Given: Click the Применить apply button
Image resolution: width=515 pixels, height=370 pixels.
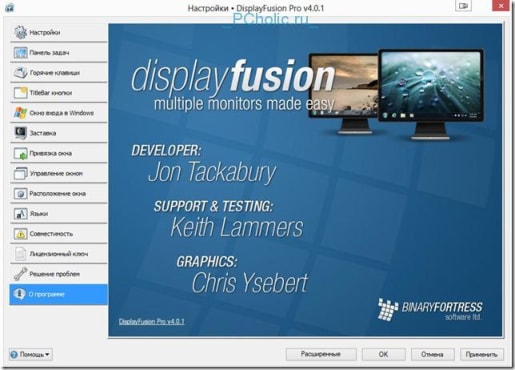Looking at the screenshot, I should pyautogui.click(x=481, y=354).
